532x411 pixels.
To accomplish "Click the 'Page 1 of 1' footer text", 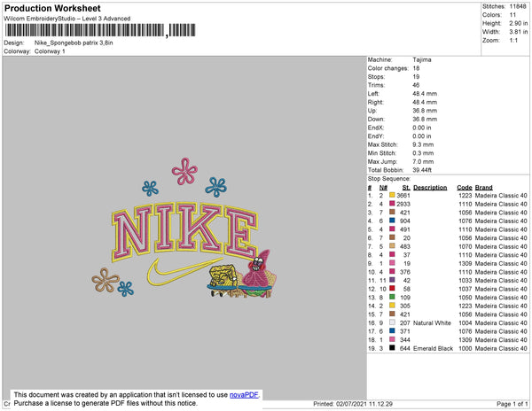I will pos(512,404).
